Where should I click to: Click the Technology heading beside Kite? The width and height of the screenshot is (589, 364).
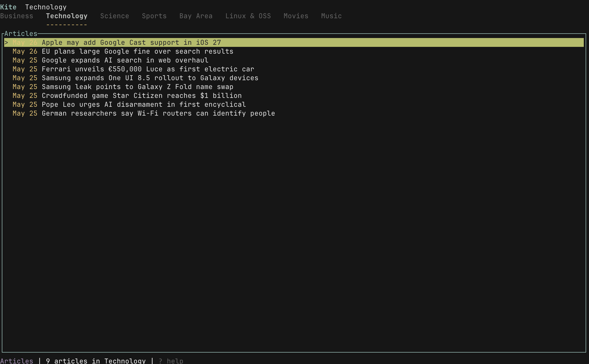(46, 7)
